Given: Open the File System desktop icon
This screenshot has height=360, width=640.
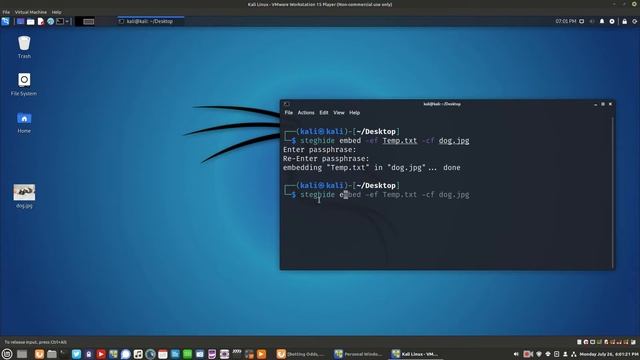Looking at the screenshot, I should click(x=24, y=84).
